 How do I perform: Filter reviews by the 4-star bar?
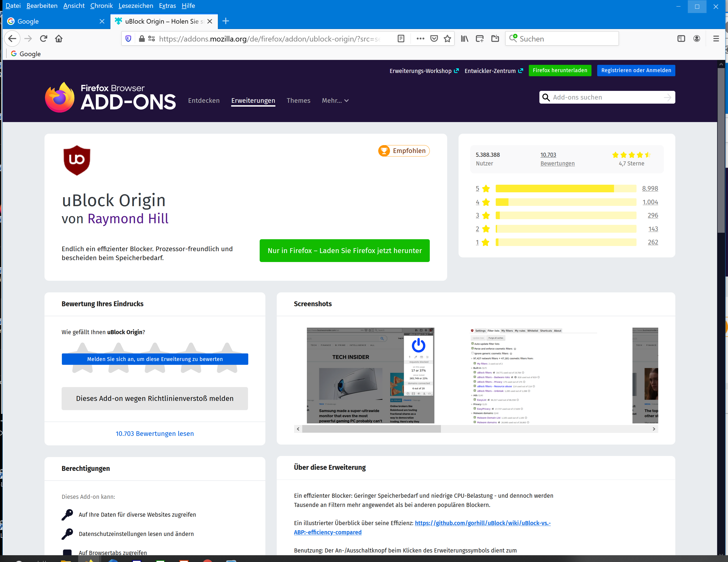(x=566, y=202)
